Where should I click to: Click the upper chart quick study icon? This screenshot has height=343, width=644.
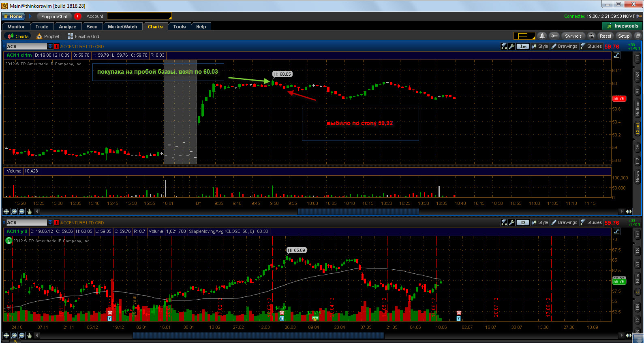tap(504, 47)
